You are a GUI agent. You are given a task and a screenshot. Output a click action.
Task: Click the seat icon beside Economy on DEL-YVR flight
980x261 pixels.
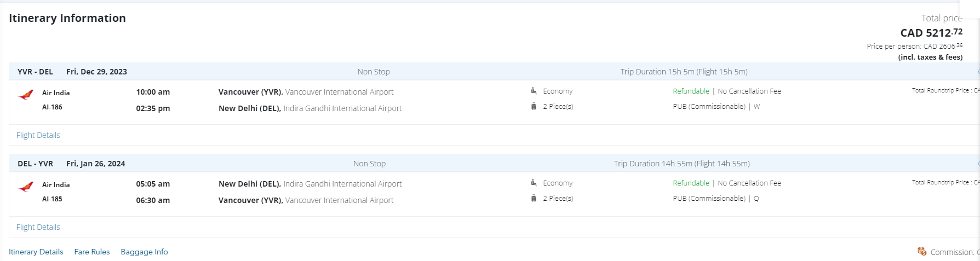(534, 183)
